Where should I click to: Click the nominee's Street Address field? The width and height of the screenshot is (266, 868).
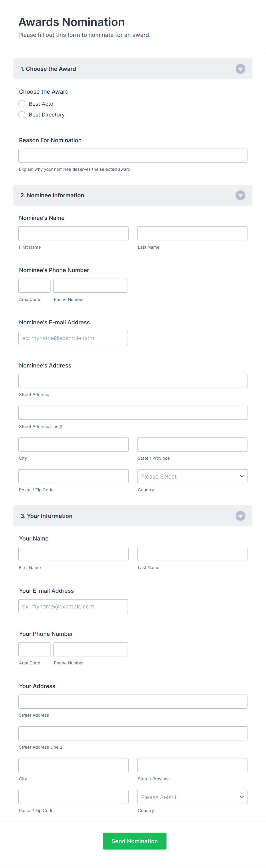coord(133,381)
